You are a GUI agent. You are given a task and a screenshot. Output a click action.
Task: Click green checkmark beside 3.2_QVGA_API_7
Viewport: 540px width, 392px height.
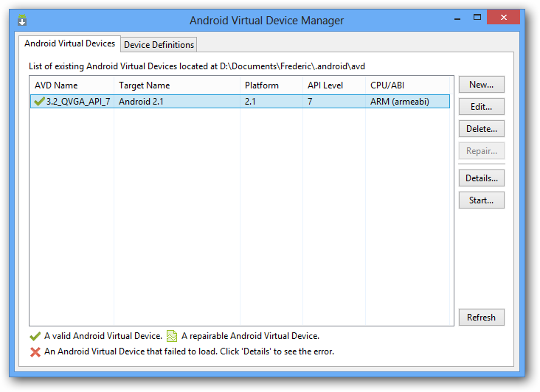tap(39, 102)
